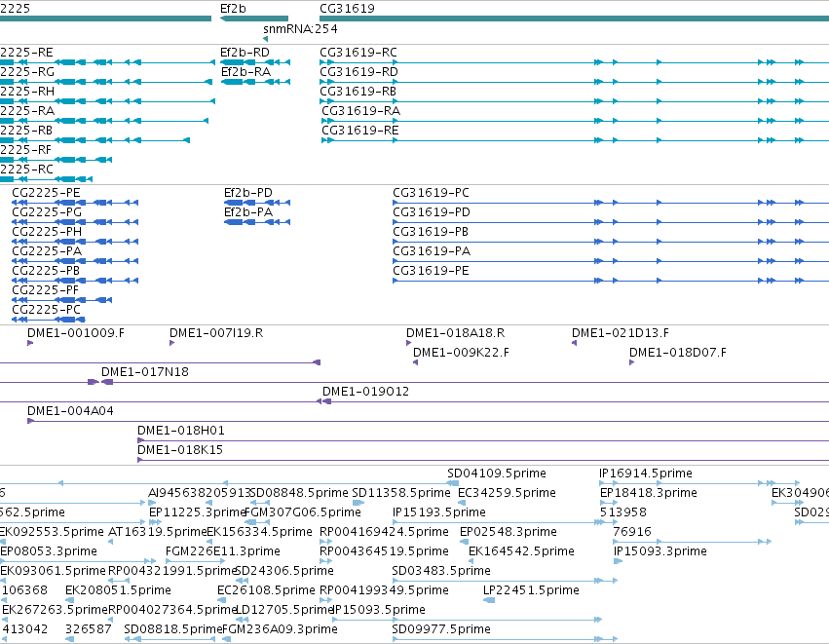Open EST EC34259.5prime

[507, 493]
